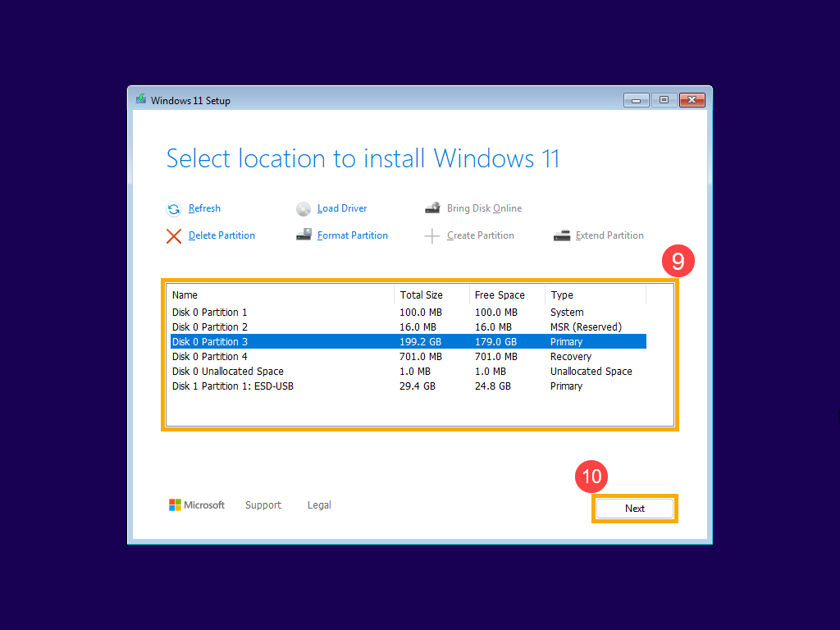Select Disk 1 Partition 1: ESD-USB row
The image size is (840, 630).
click(409, 386)
